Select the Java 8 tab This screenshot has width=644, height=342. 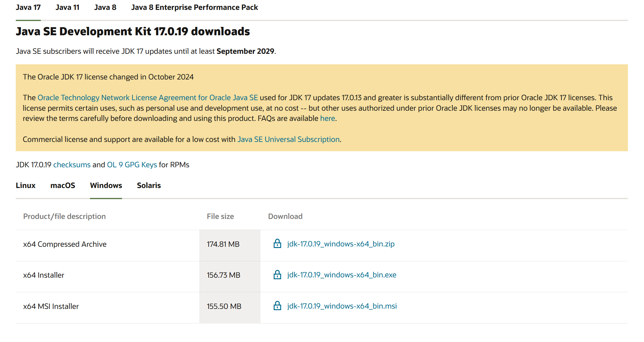[105, 7]
